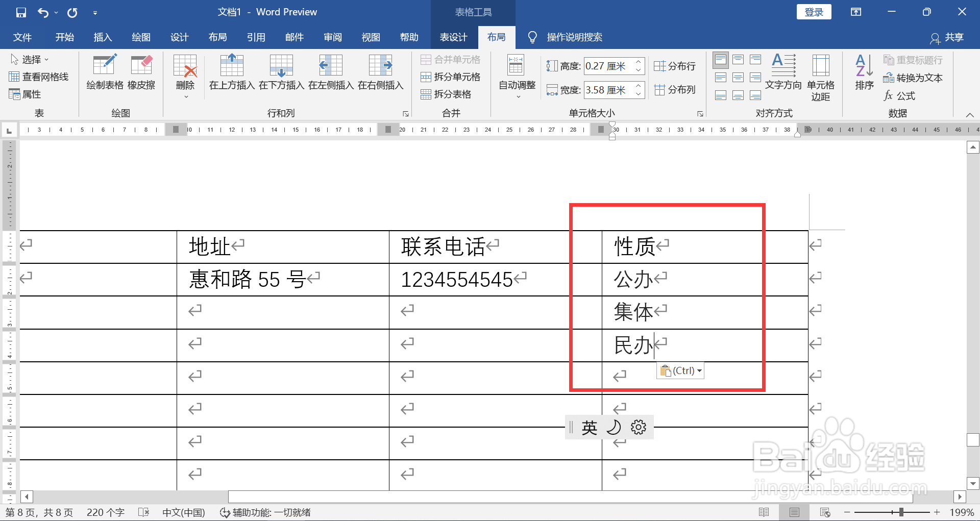
Task: Merge cells with 合并单元格
Action: pos(451,59)
